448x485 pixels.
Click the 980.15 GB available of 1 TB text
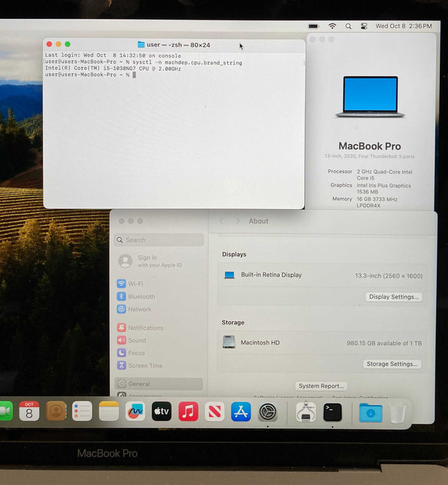point(384,343)
